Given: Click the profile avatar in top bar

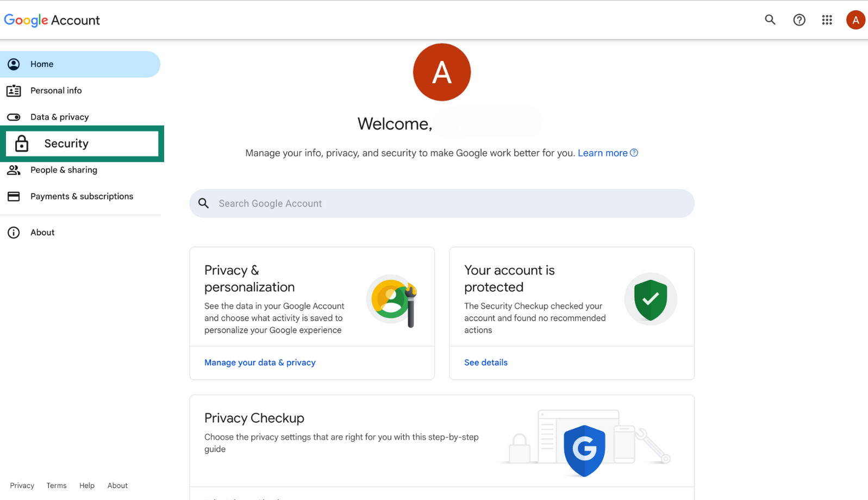Looking at the screenshot, I should pos(855,20).
